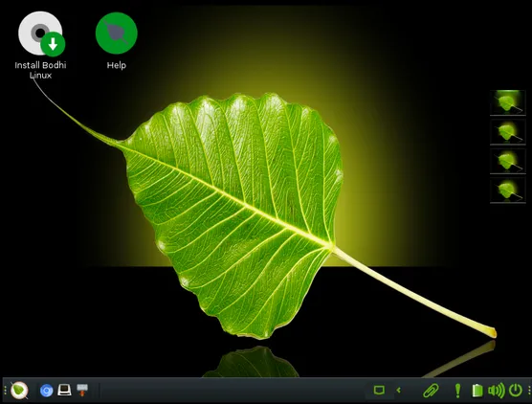The height and width of the screenshot is (404, 532).
Task: Launch the blue web browser icon
Action: pyautogui.click(x=47, y=391)
